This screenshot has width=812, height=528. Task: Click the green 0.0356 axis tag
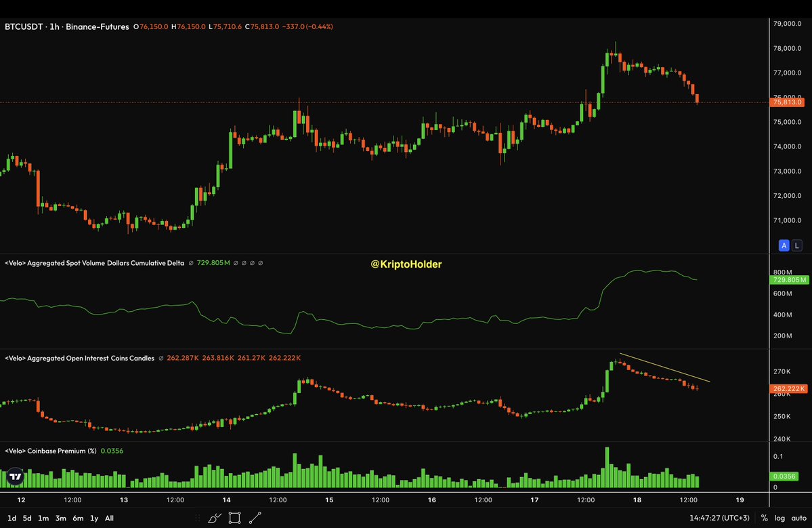point(784,476)
